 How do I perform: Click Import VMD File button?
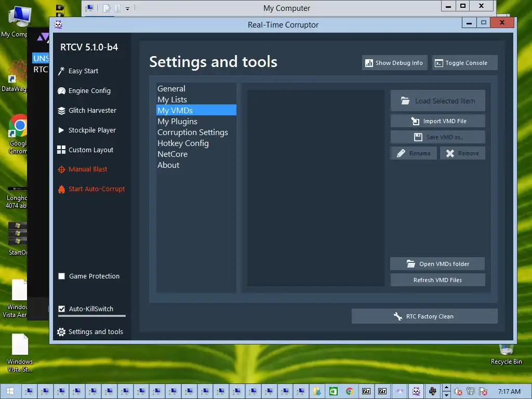pos(437,121)
